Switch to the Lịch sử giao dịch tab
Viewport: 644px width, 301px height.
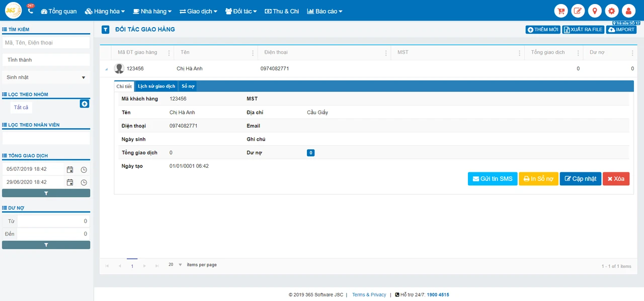click(x=156, y=86)
